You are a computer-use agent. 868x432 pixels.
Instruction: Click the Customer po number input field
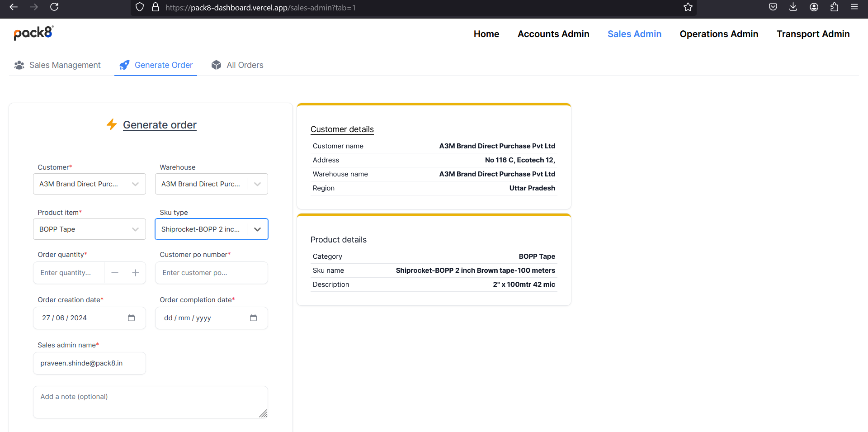[212, 273]
